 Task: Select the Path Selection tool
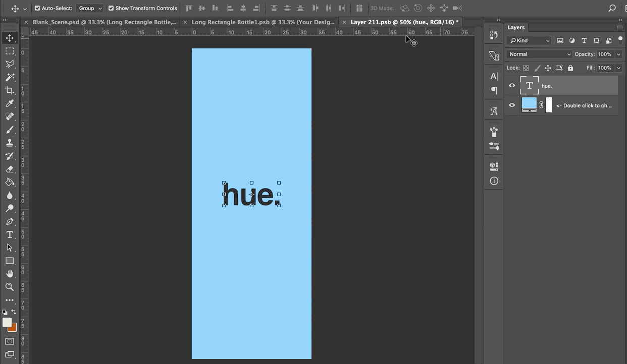point(10,248)
